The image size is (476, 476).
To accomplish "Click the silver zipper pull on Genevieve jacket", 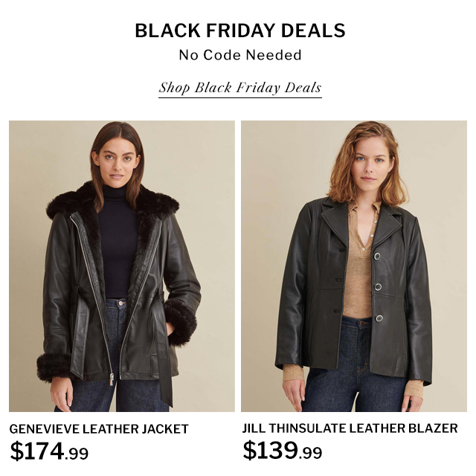I will (112, 379).
